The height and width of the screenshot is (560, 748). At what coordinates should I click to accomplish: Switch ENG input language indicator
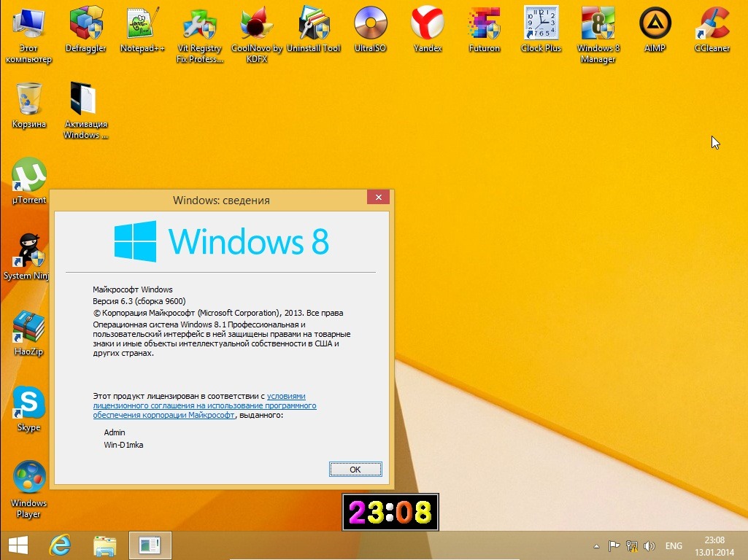[674, 545]
